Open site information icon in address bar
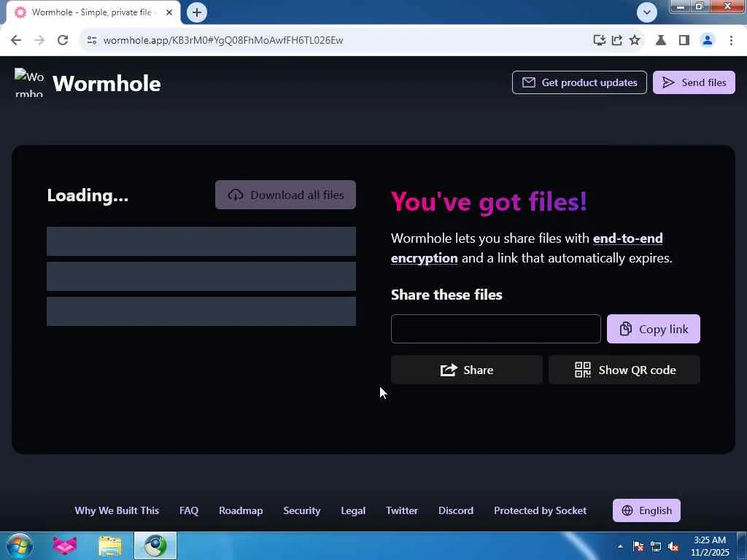This screenshot has width=747, height=560. coord(92,40)
